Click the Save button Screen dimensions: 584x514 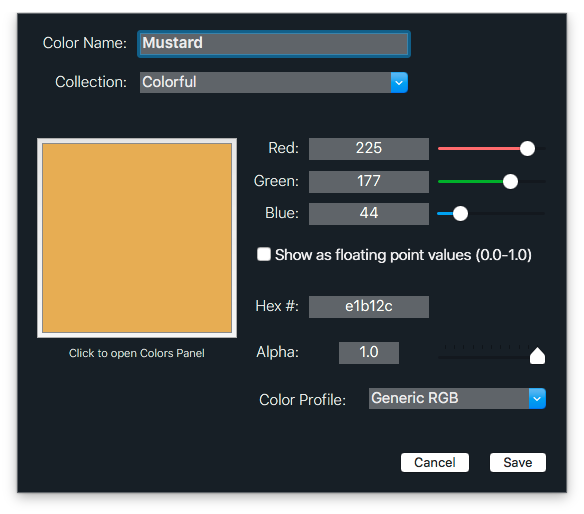518,462
